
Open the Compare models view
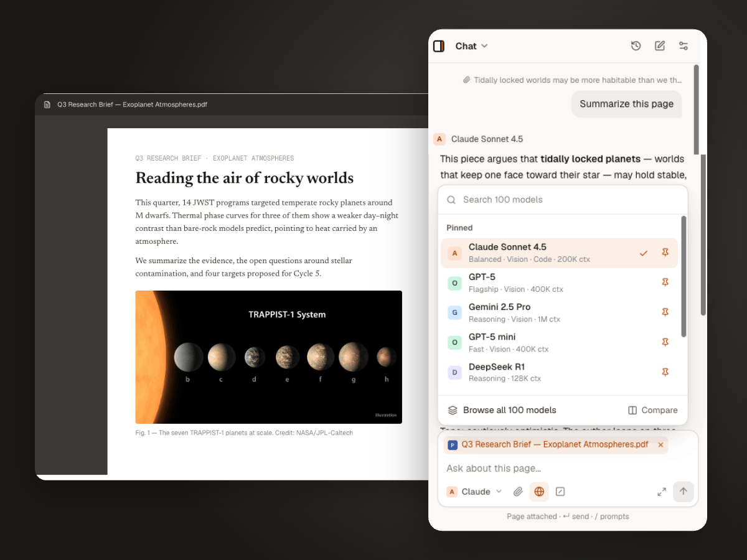(x=652, y=410)
